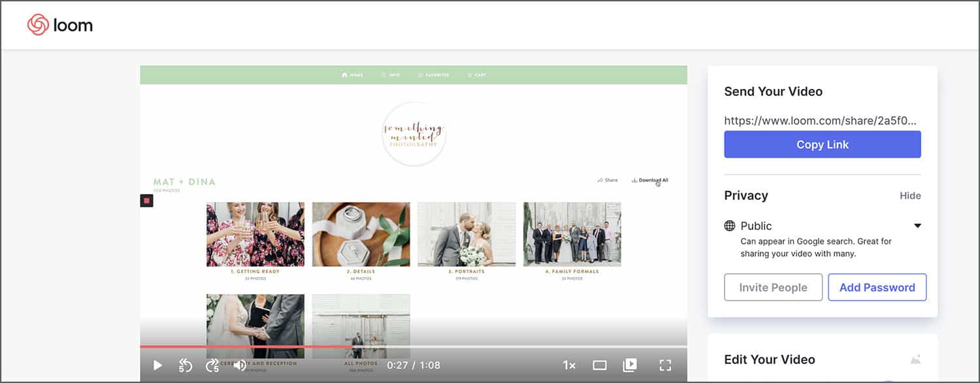Screen dimensions: 980x383
Task: Expand the Public privacy dropdown
Action: 917,225
